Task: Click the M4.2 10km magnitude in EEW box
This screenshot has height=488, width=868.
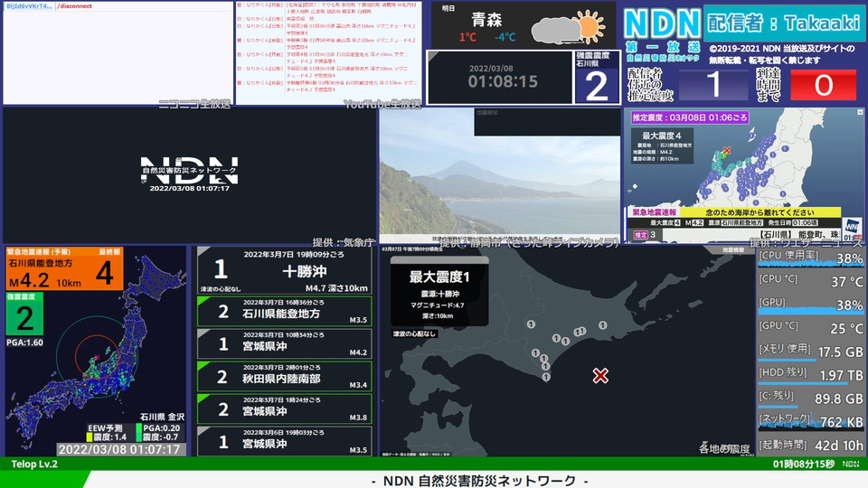Action: pyautogui.click(x=46, y=280)
